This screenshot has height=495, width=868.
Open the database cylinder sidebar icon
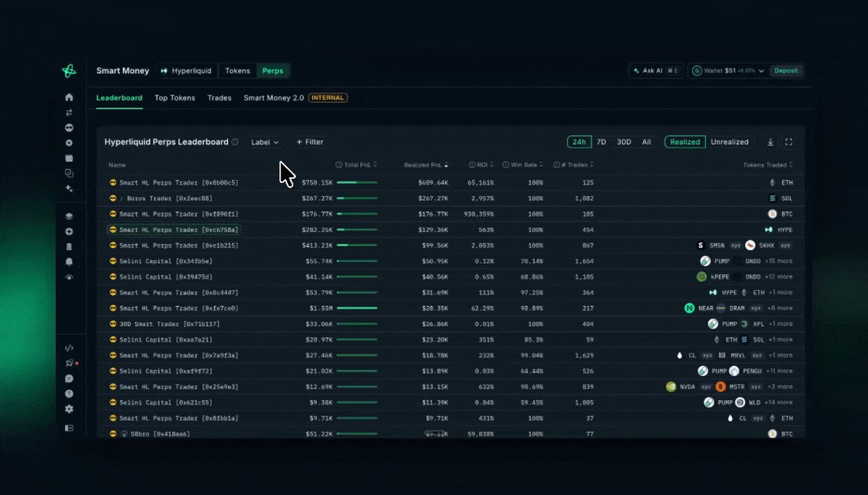point(69,247)
